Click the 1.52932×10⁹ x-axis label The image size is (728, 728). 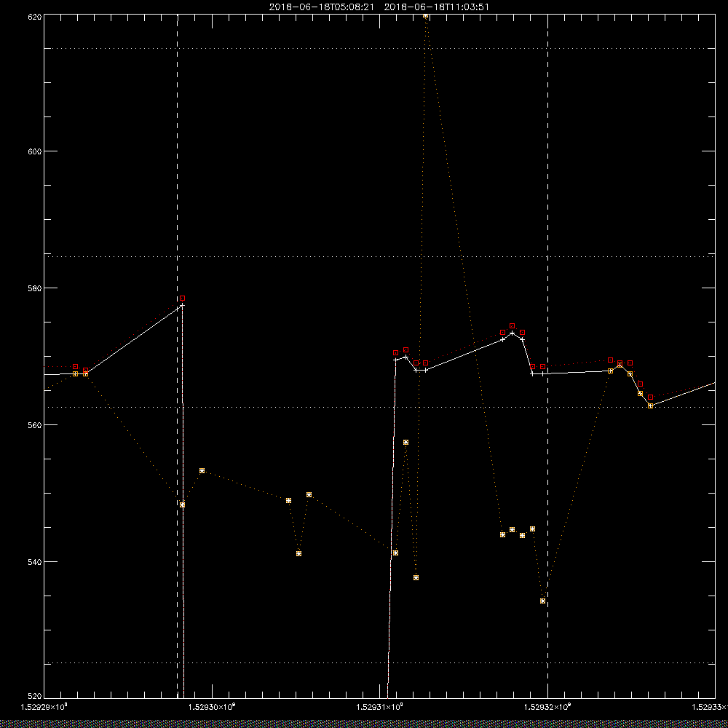[x=547, y=707]
